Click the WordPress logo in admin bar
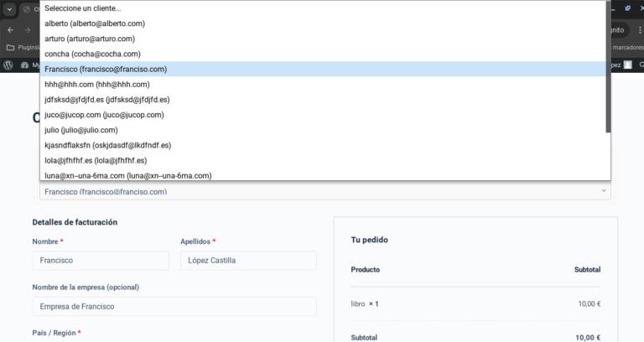 [x=8, y=65]
